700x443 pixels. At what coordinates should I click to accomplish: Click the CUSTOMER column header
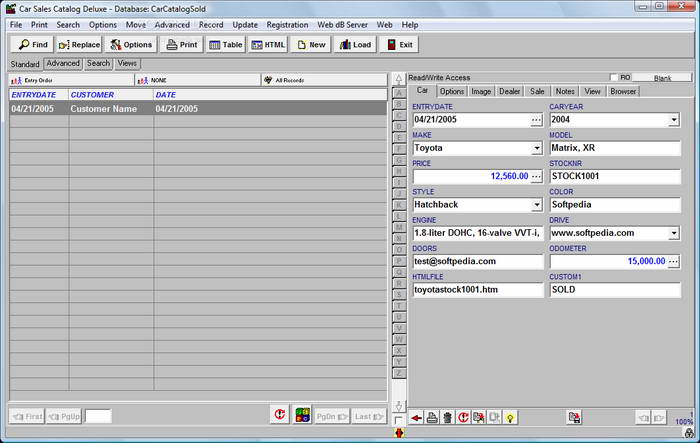pyautogui.click(x=111, y=95)
